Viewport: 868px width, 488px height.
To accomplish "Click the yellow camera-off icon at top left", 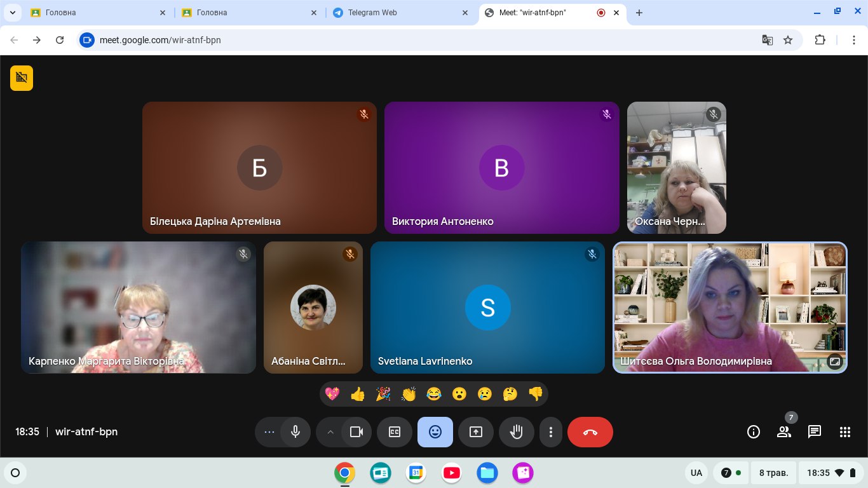I will tap(22, 78).
